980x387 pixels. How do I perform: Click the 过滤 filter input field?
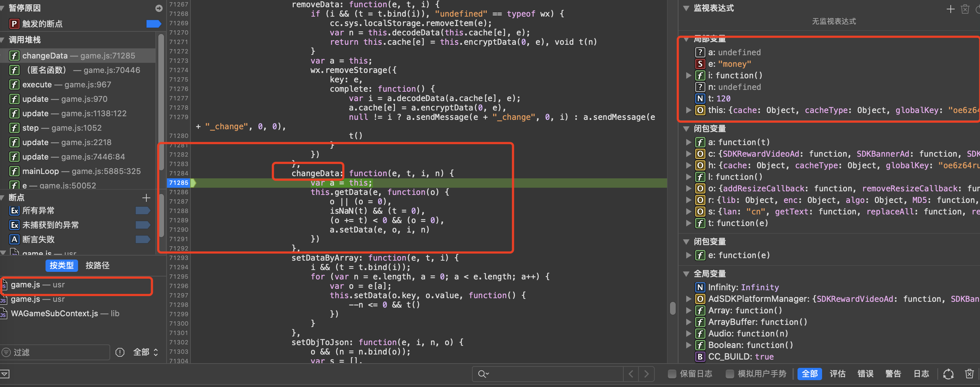click(x=56, y=353)
